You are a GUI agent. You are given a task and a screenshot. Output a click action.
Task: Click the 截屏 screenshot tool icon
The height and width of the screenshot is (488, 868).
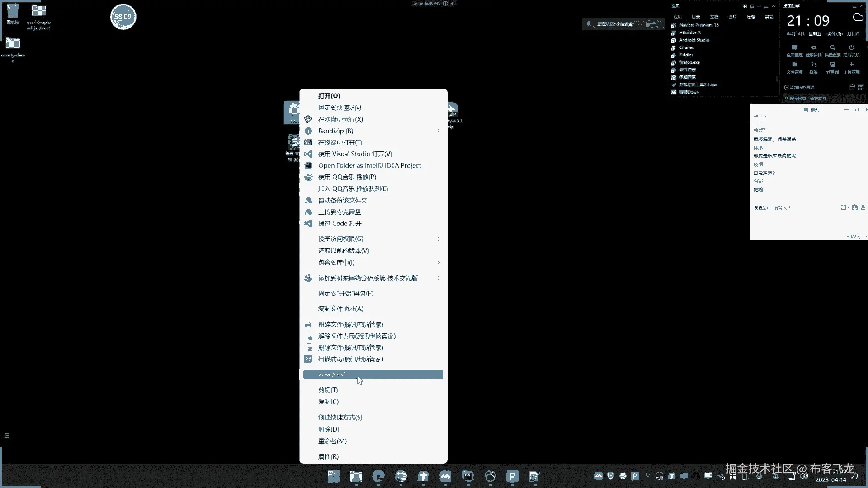813,65
